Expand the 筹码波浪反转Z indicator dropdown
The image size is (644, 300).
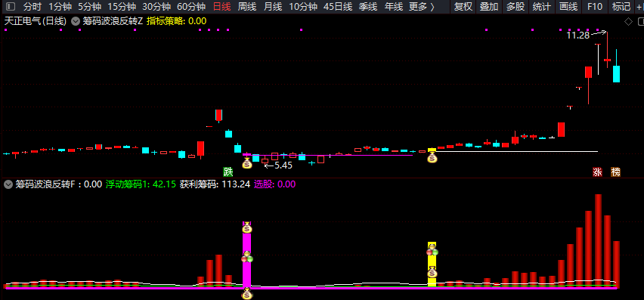75,21
